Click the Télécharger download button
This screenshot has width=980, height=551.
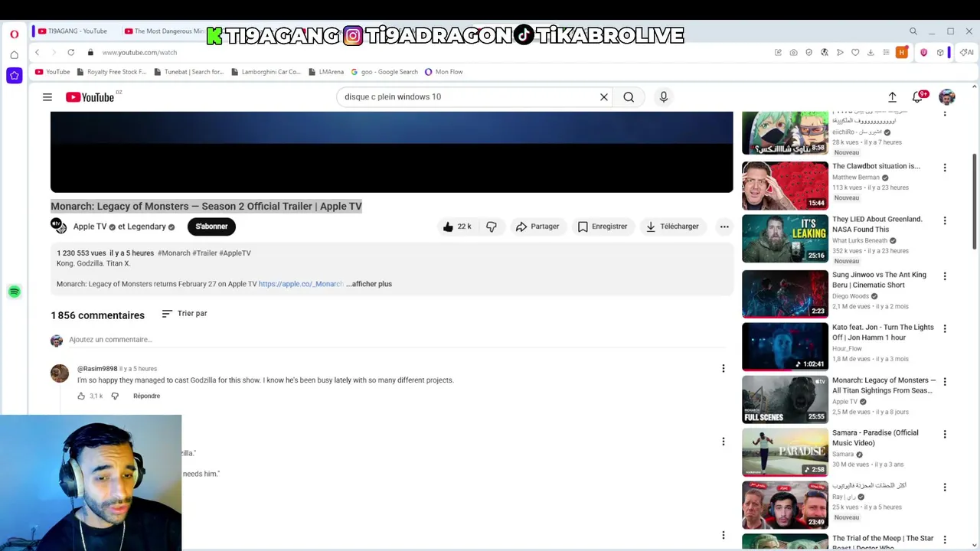(x=672, y=227)
